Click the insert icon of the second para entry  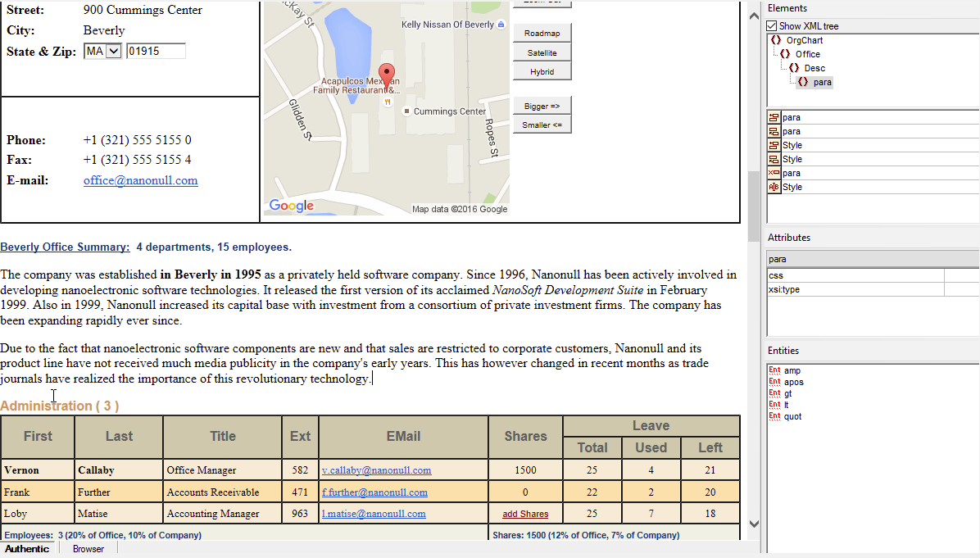tap(774, 131)
